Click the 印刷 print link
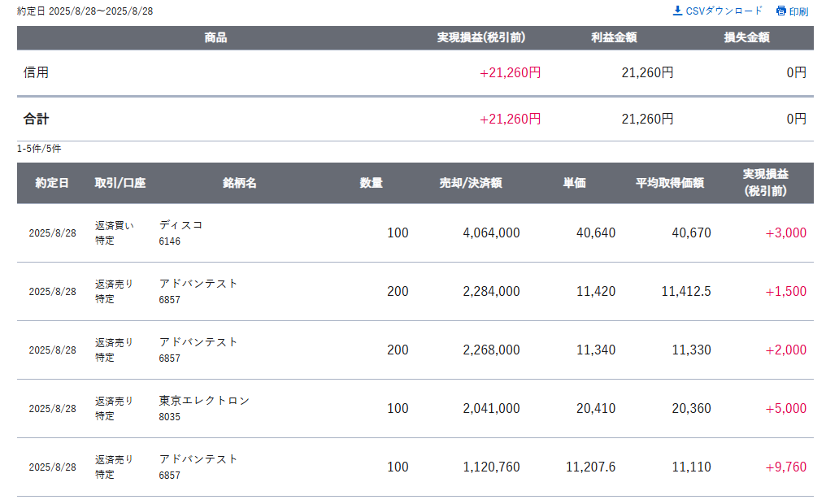Image resolution: width=826 pixels, height=504 pixels. [793, 11]
